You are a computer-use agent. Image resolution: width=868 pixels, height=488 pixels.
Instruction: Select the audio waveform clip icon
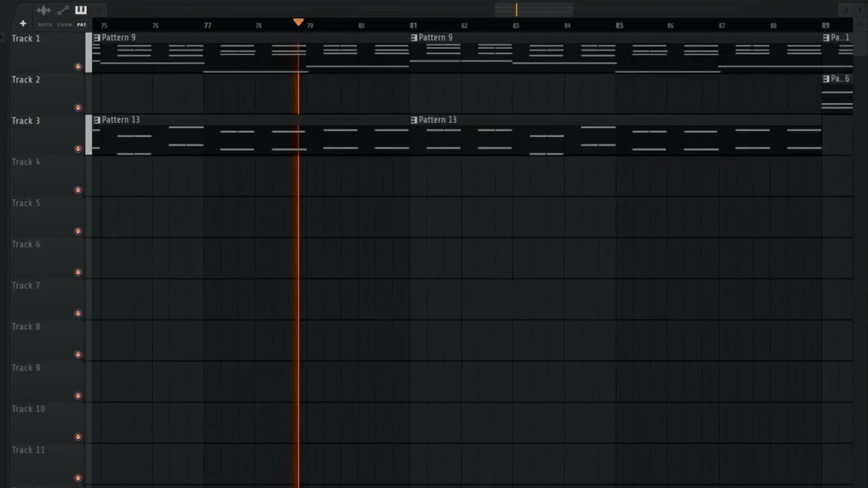pyautogui.click(x=43, y=10)
